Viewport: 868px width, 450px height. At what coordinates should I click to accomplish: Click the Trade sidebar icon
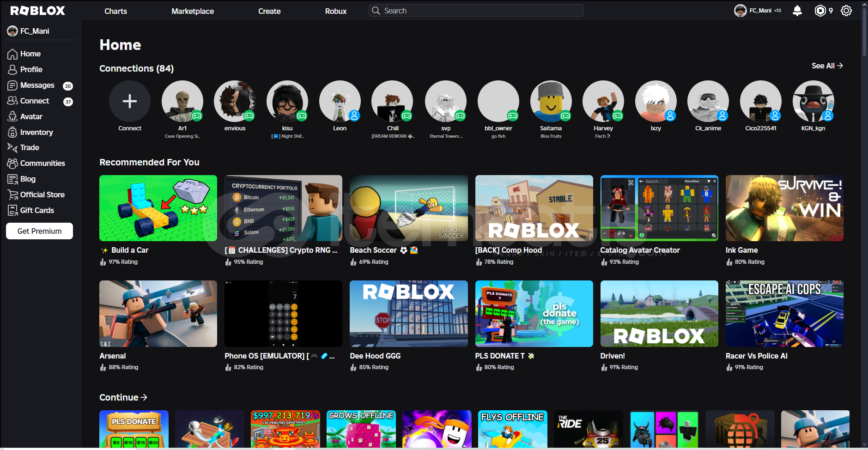[12, 147]
